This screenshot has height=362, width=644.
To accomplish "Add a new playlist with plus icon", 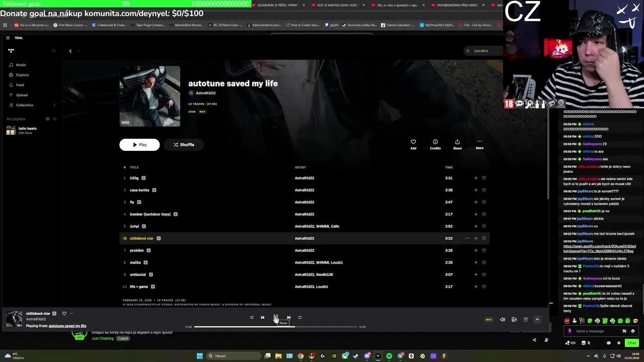I will (48, 119).
